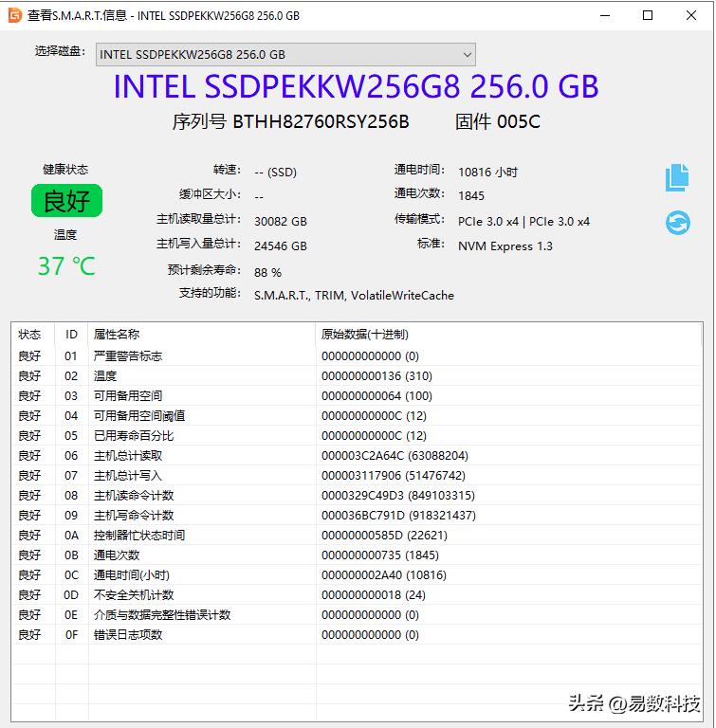Click the 37 ℃ temperature reading

(66, 266)
